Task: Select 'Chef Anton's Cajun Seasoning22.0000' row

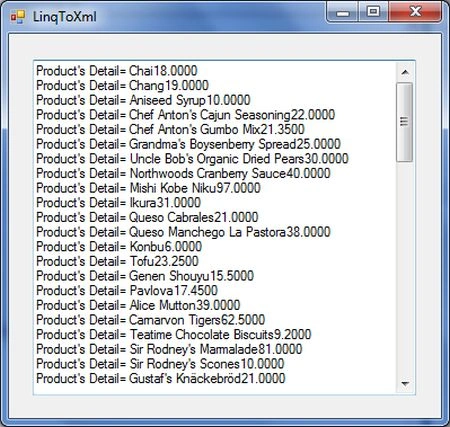Action: tap(215, 115)
